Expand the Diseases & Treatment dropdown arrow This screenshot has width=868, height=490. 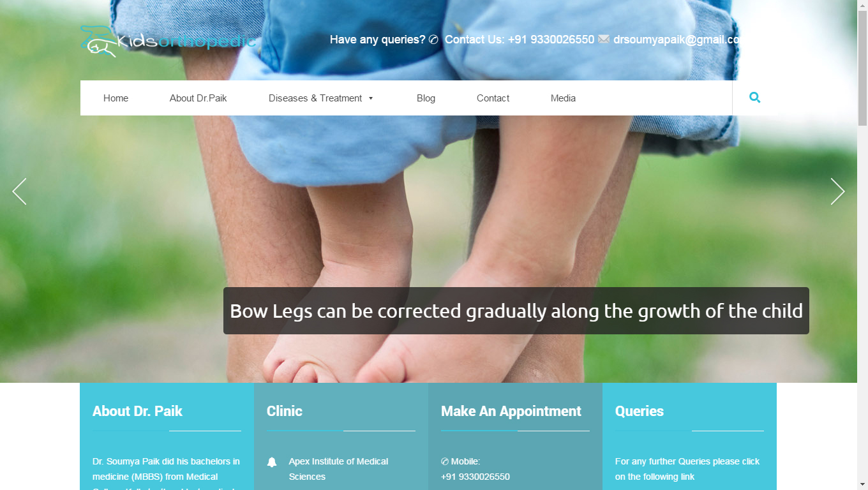(x=371, y=98)
